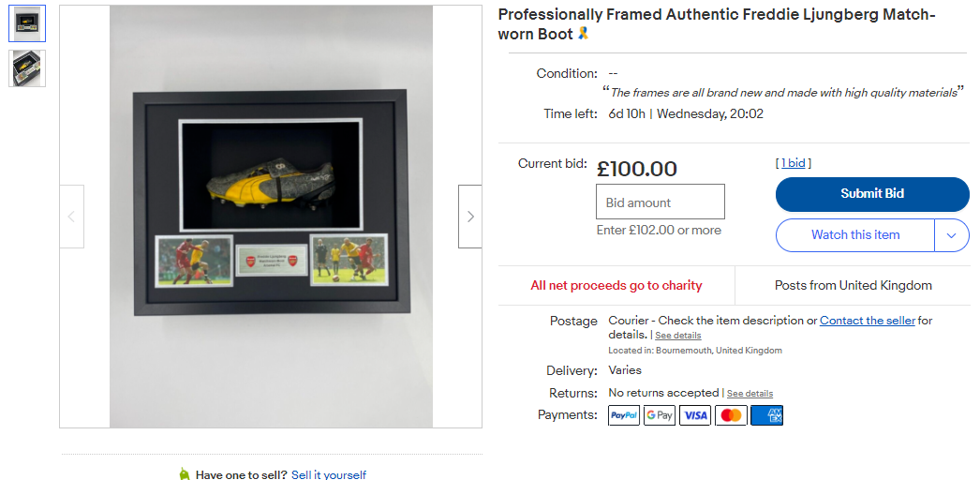Click the Bid amount input field
The image size is (980, 480).
click(x=660, y=202)
